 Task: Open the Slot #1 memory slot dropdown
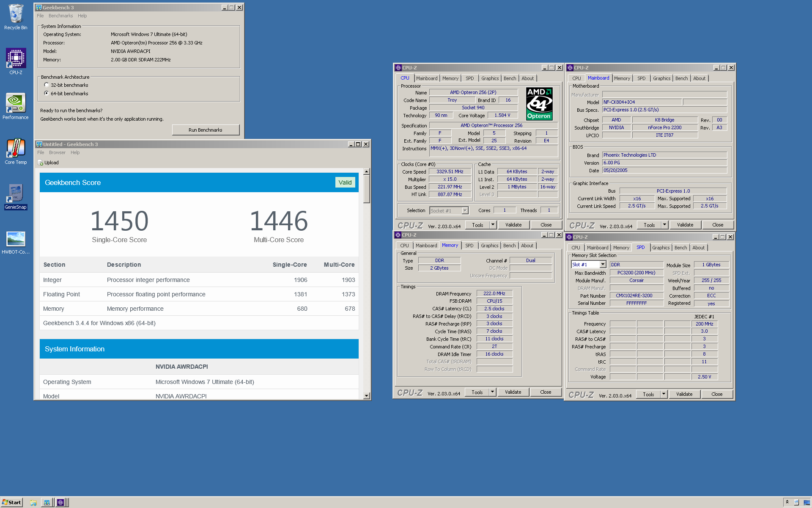click(603, 265)
